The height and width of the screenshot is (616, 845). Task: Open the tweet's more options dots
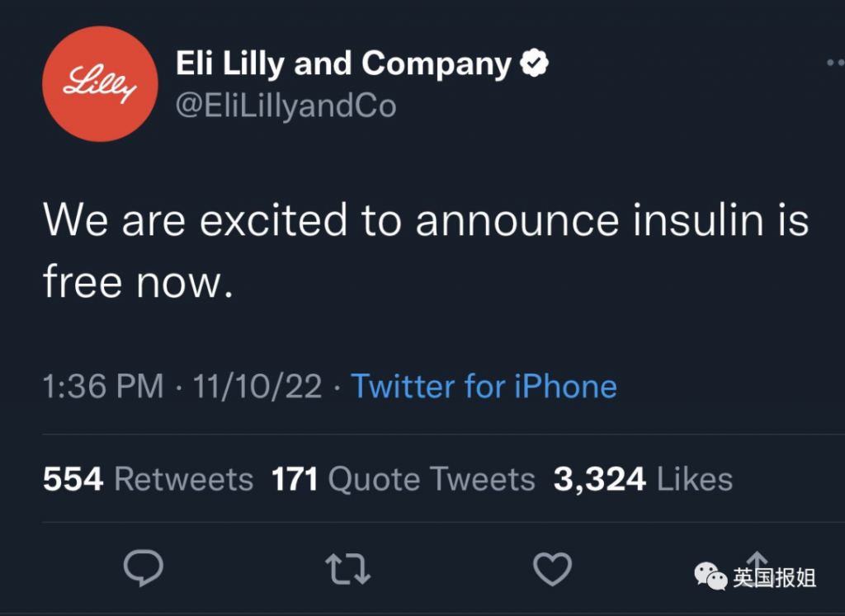[834, 63]
